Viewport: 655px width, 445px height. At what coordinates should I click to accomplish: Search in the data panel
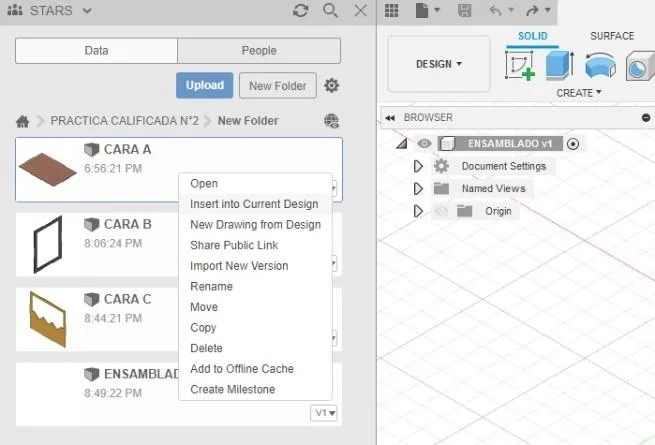pyautogui.click(x=330, y=10)
